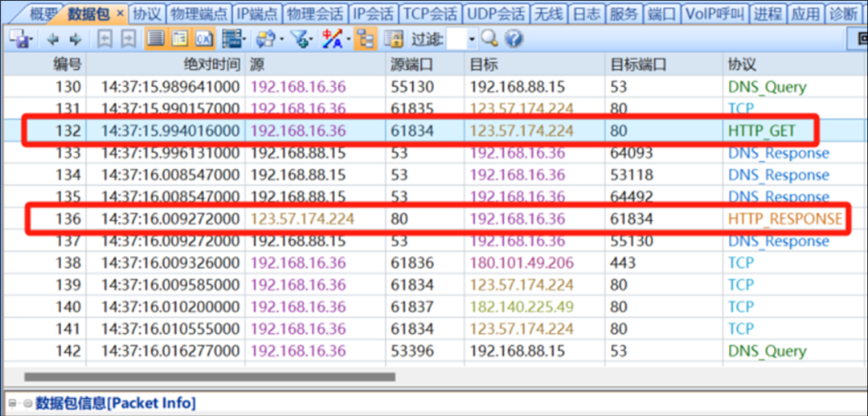Image resolution: width=868 pixels, height=416 pixels.
Task: Switch to the 概要 tab
Action: pyautogui.click(x=42, y=14)
